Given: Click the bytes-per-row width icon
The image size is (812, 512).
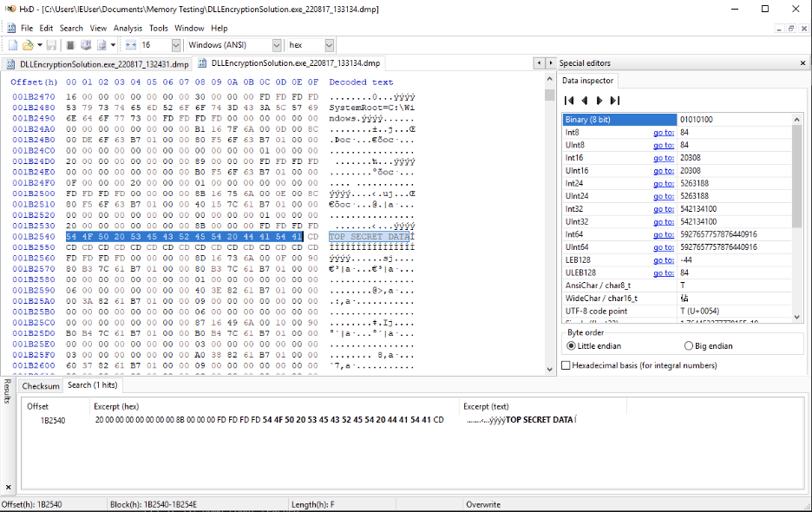Looking at the screenshot, I should (130, 45).
